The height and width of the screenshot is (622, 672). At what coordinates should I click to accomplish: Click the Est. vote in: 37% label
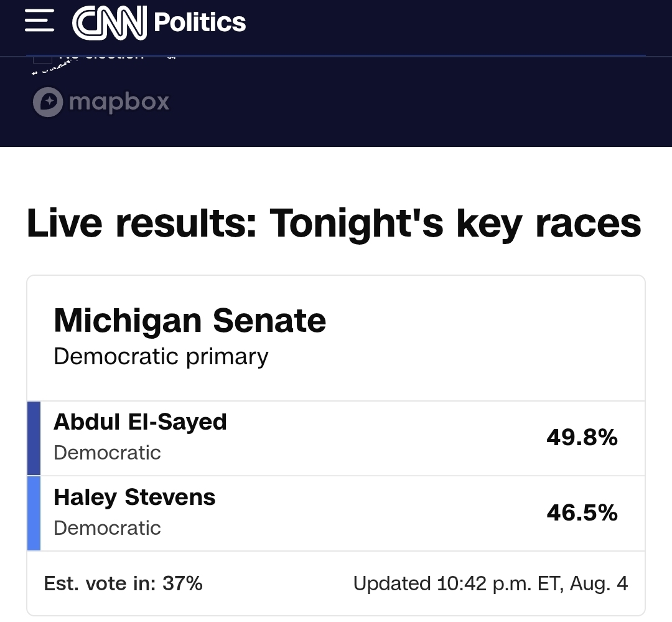(x=123, y=583)
